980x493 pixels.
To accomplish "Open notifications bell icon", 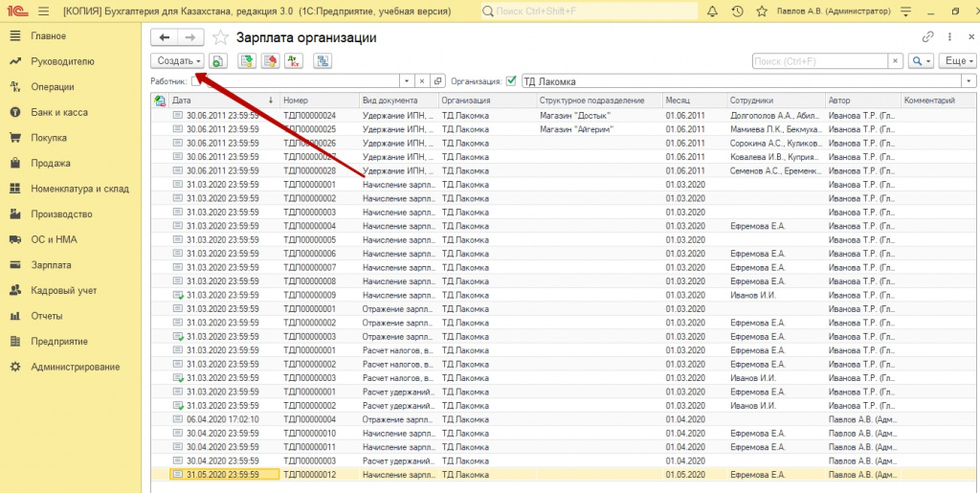I will pyautogui.click(x=713, y=11).
